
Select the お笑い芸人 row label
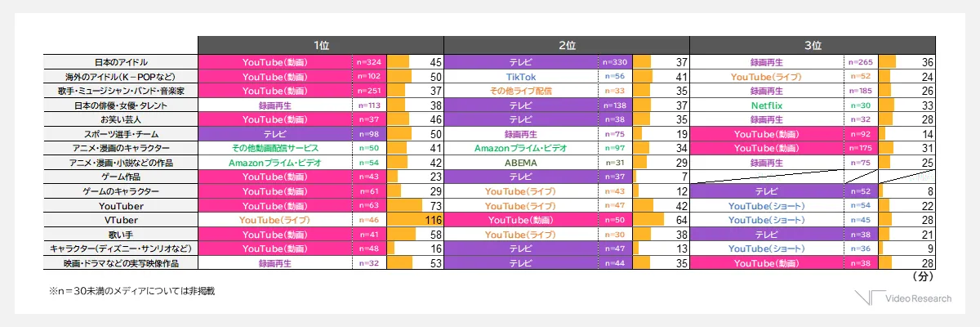coord(121,119)
